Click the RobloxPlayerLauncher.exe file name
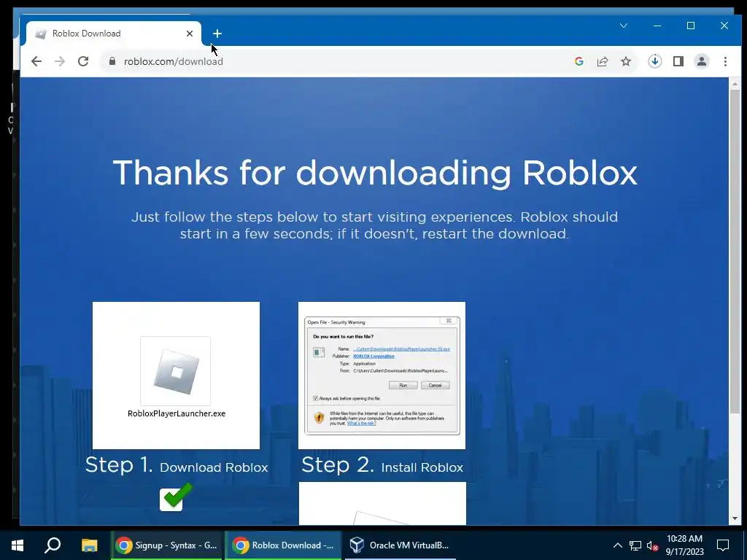 tap(177, 413)
